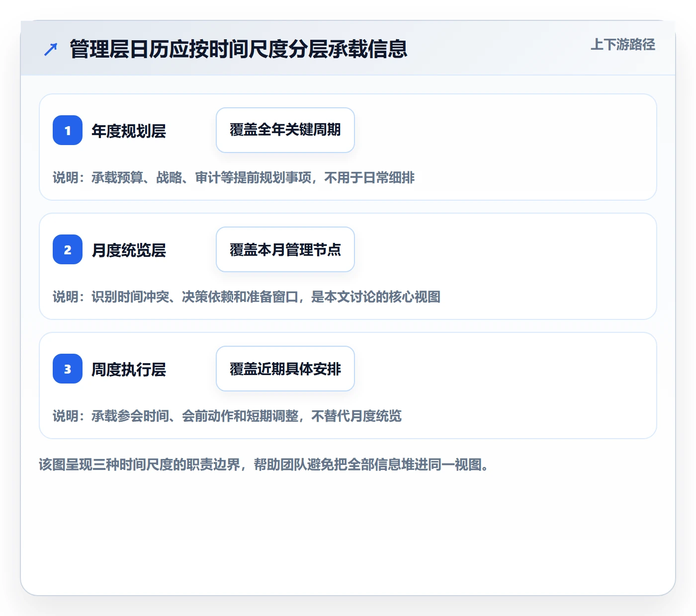Click the 覆盖全年关键周期 pill

point(285,130)
